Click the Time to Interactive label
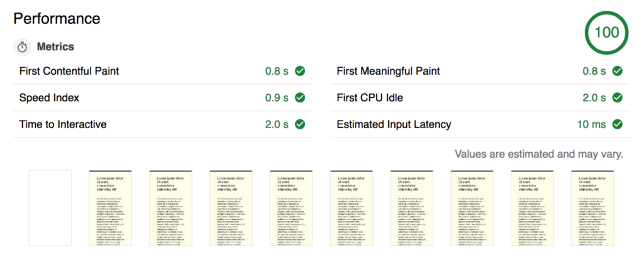The height and width of the screenshot is (258, 644). 63,124
